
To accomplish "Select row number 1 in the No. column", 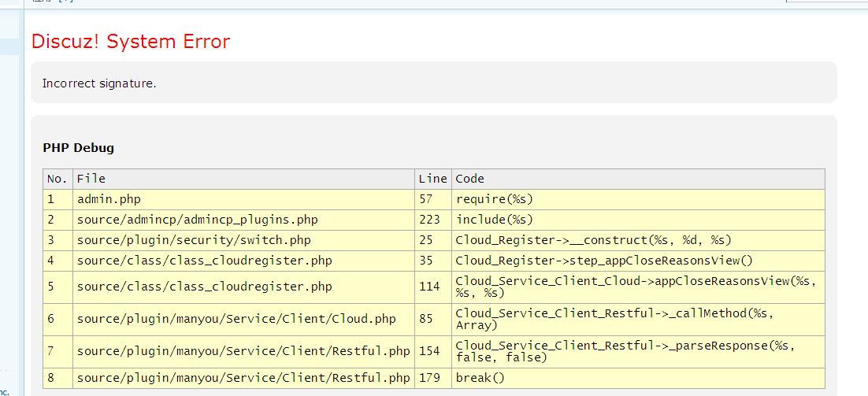I will [x=57, y=199].
